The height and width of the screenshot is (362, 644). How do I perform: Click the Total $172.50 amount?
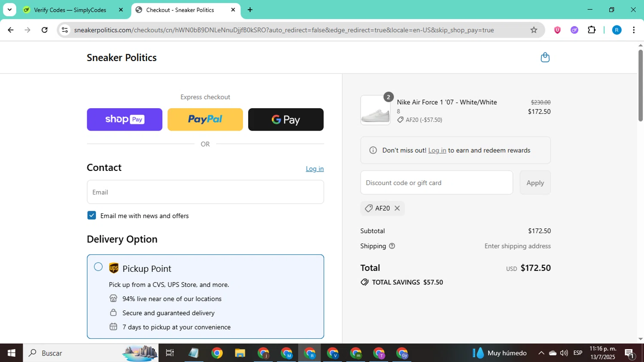pyautogui.click(x=535, y=268)
